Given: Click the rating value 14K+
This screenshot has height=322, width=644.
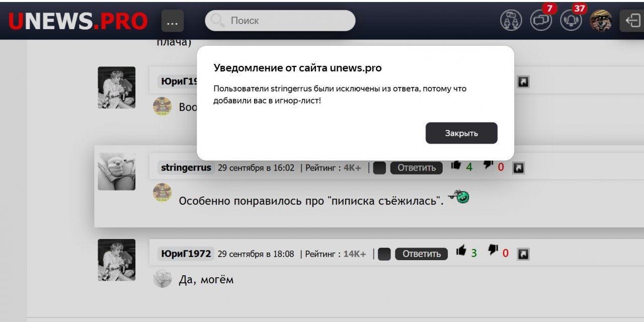Looking at the screenshot, I should click(x=355, y=254).
